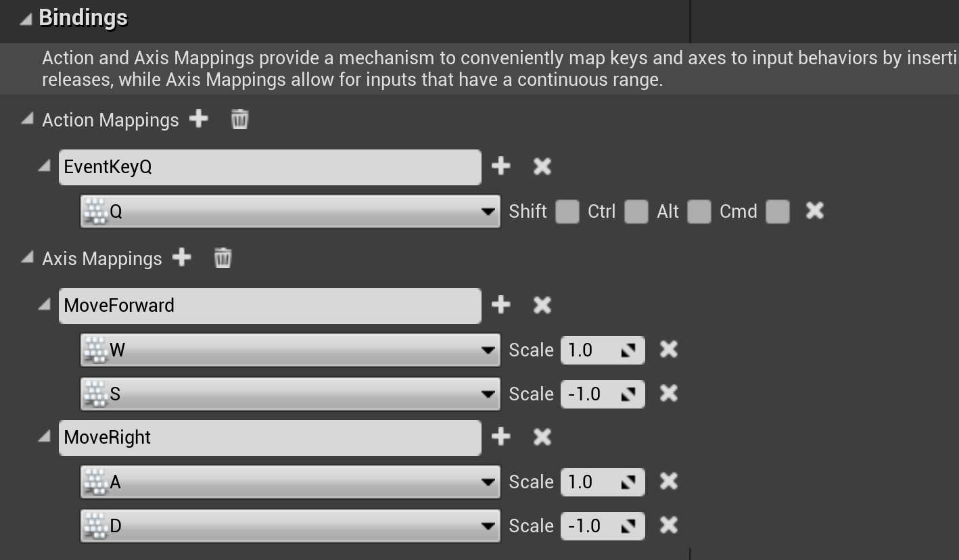Image resolution: width=959 pixels, height=560 pixels.
Task: Remove the S key binding from MoveForward
Action: click(x=668, y=394)
